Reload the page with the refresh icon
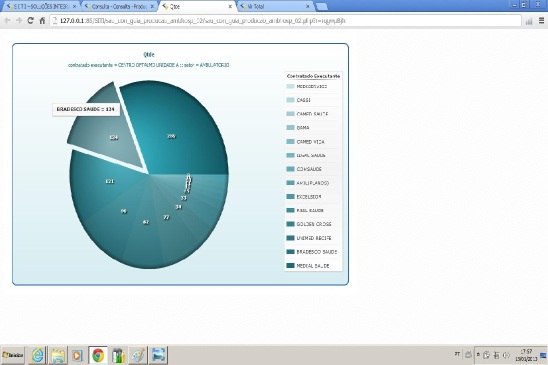This screenshot has height=365, width=548. [30, 21]
